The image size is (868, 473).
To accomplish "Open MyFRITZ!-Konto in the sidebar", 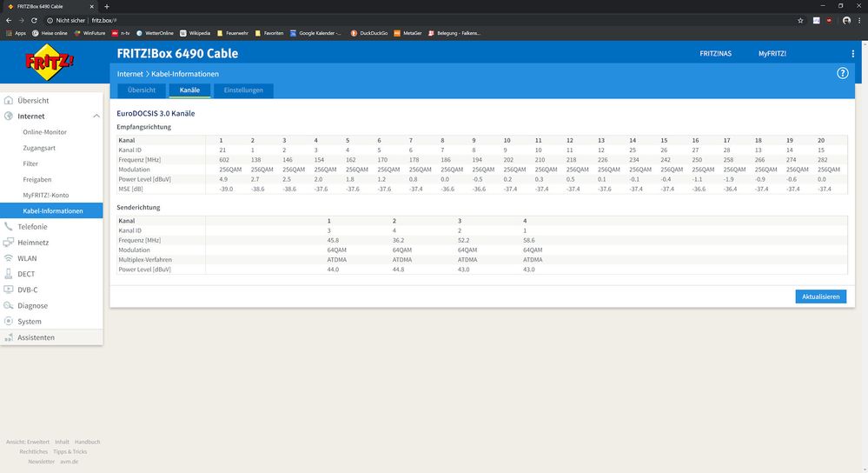I will [x=46, y=195].
